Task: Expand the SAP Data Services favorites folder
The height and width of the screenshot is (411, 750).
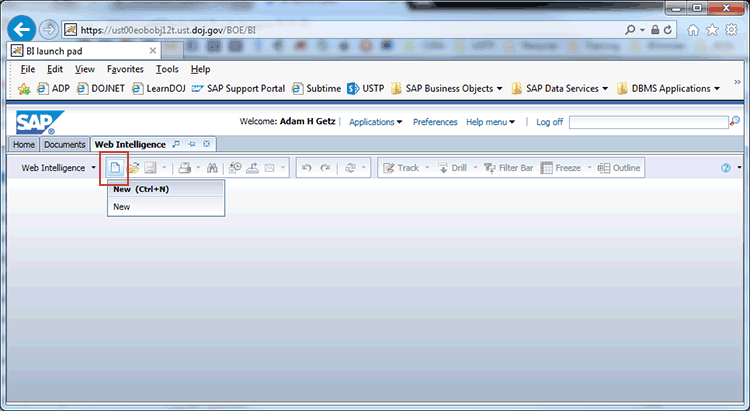Action: 560,89
